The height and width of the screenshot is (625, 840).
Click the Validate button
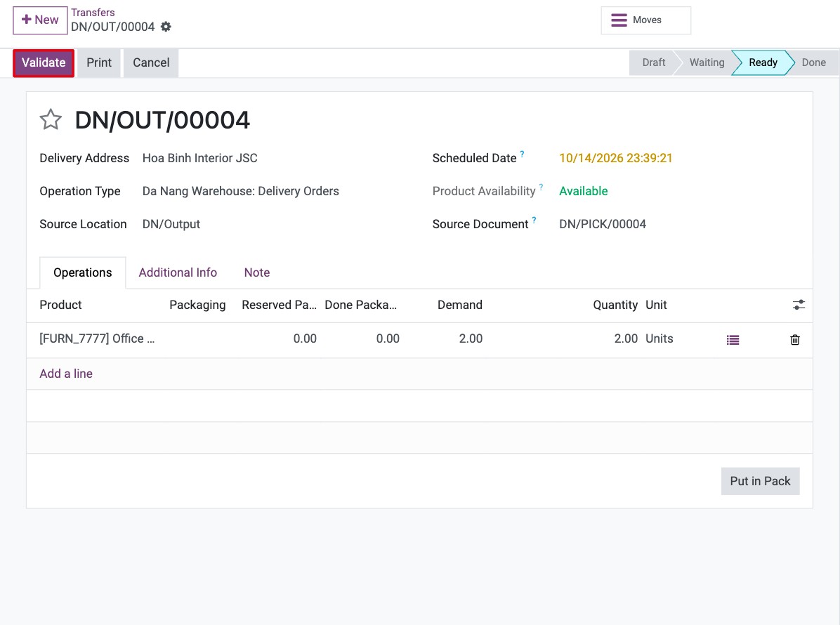[44, 63]
